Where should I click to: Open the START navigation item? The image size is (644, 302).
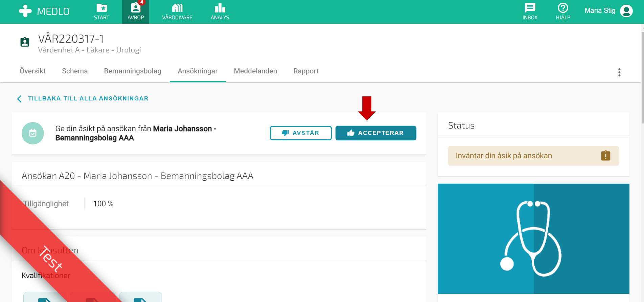click(101, 12)
